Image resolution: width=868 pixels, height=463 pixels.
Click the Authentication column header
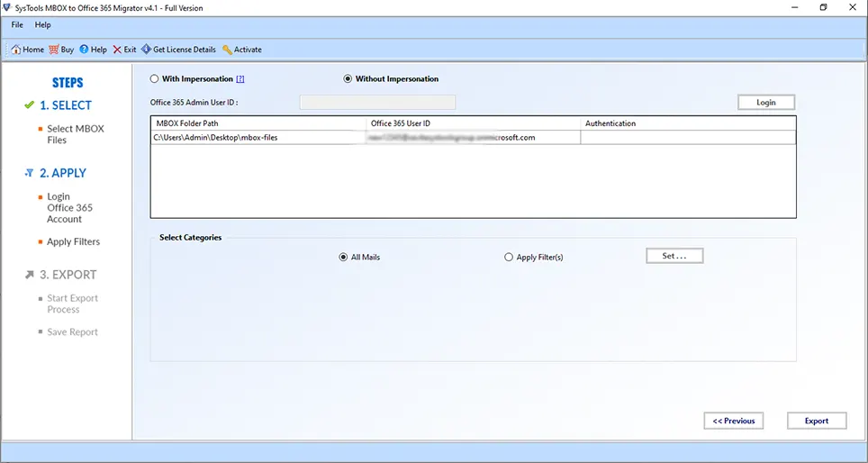pos(688,123)
